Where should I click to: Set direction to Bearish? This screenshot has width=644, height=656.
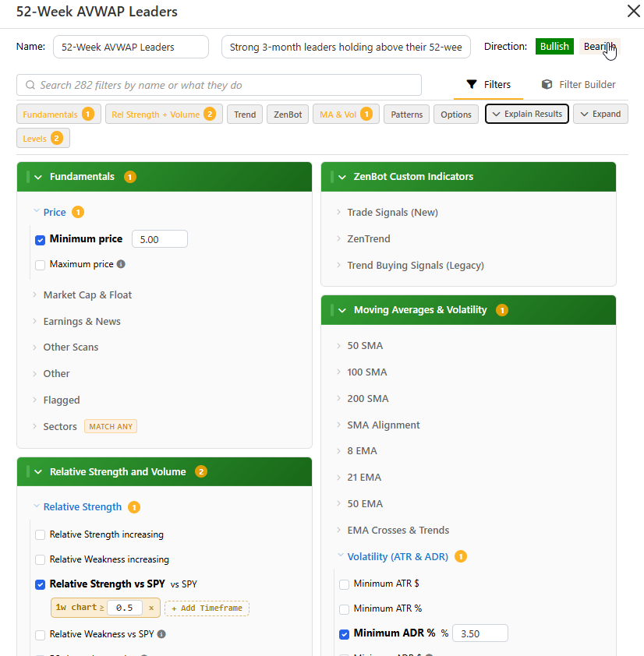(600, 47)
